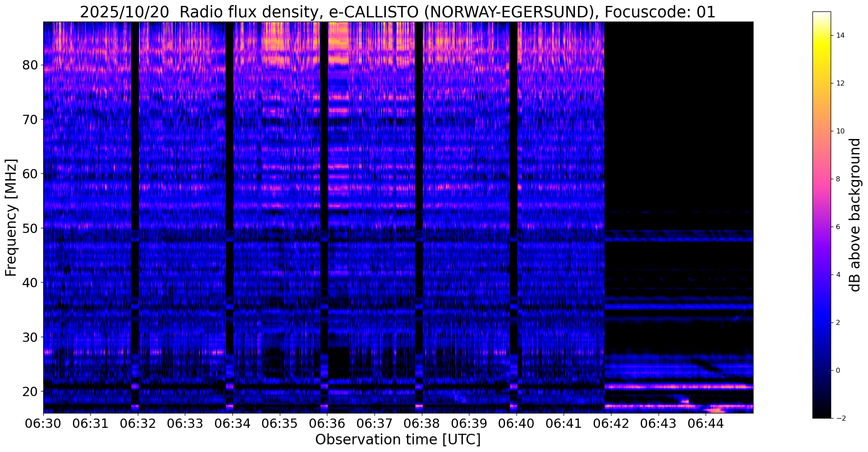
Task: Click the color scale bar
Action: [821, 215]
